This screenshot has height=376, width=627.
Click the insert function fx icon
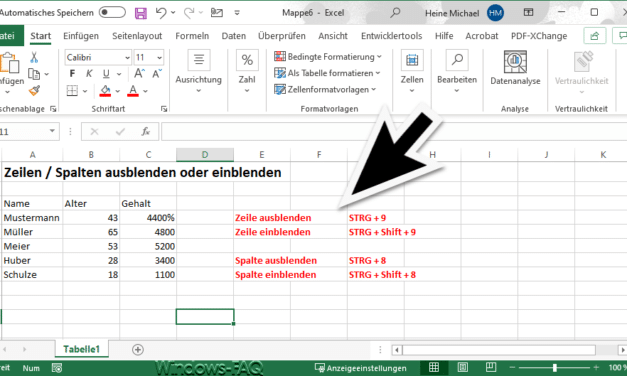pyautogui.click(x=146, y=132)
